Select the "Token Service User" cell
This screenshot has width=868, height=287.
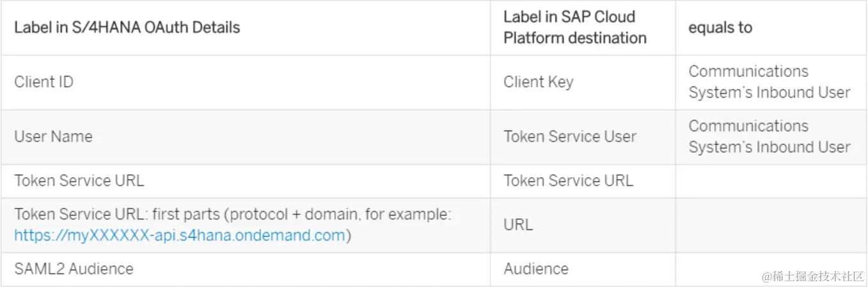[x=569, y=137]
